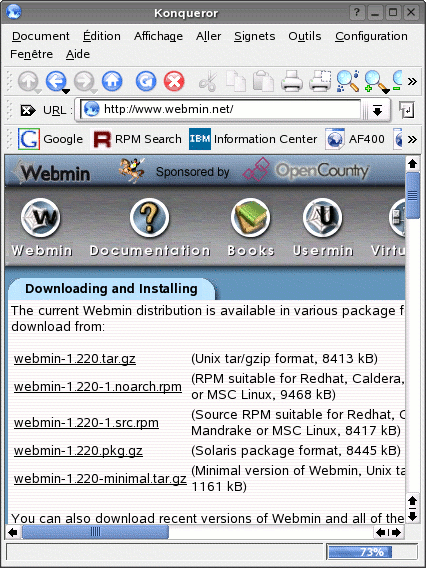Click the Copy icon in toolbar
Viewport: 426px width, 568px height.
(x=236, y=81)
